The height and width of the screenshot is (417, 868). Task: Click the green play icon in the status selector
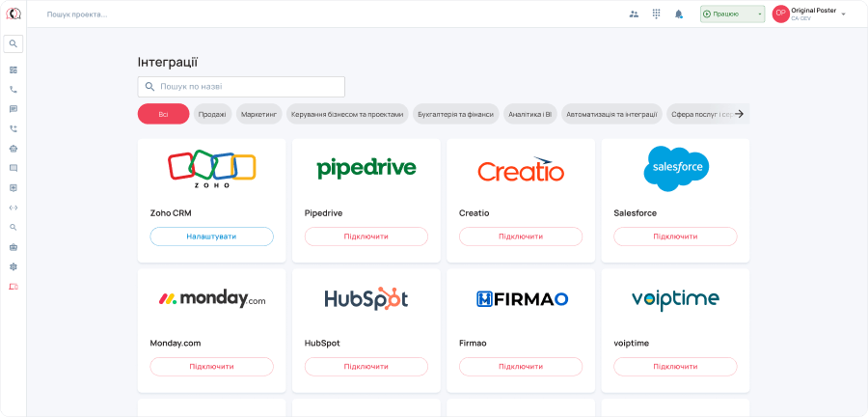click(707, 14)
